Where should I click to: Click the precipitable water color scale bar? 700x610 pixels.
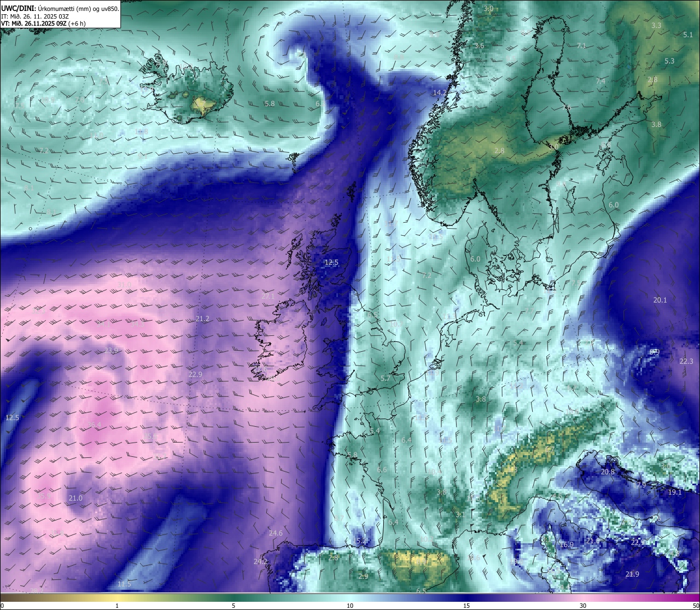pyautogui.click(x=350, y=597)
